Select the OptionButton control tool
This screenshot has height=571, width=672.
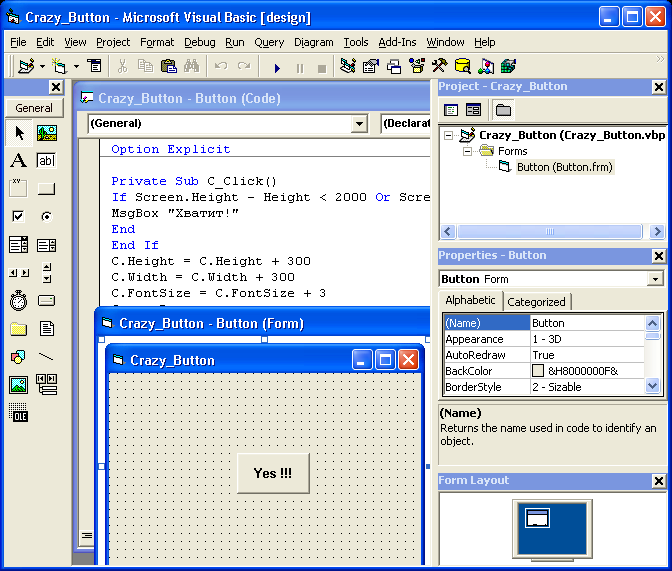[x=46, y=216]
